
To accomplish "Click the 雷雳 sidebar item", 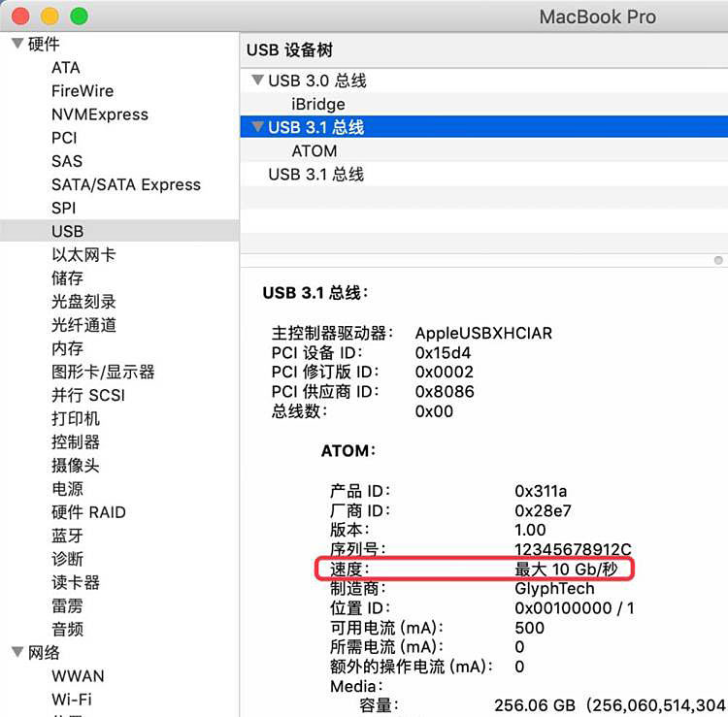I will (67, 605).
